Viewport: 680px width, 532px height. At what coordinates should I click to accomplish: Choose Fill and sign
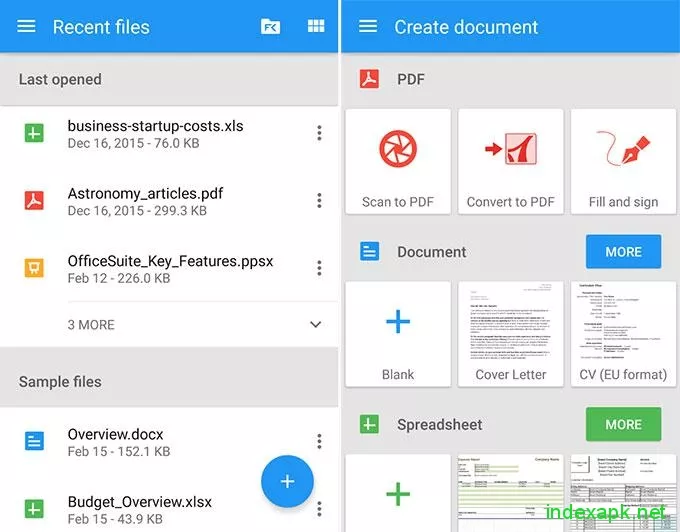[x=624, y=161]
